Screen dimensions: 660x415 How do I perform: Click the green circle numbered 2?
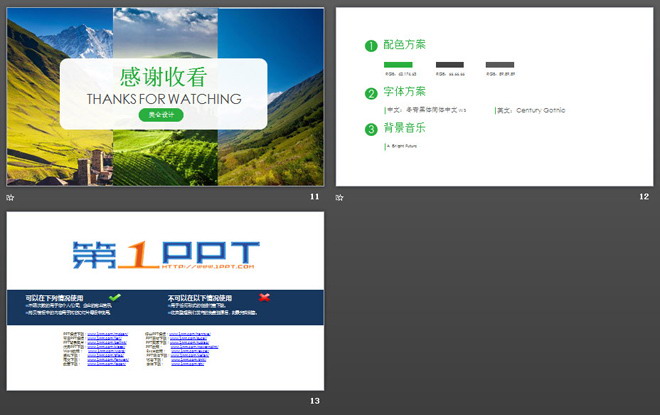pyautogui.click(x=371, y=93)
